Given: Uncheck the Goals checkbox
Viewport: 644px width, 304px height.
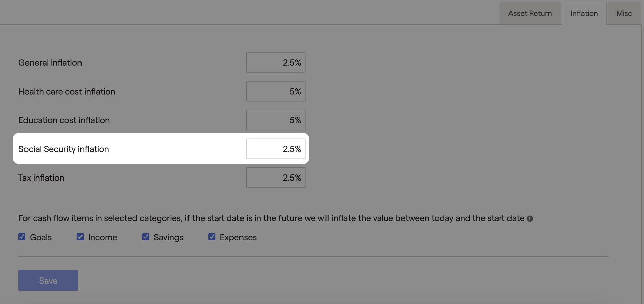Looking at the screenshot, I should pyautogui.click(x=22, y=237).
